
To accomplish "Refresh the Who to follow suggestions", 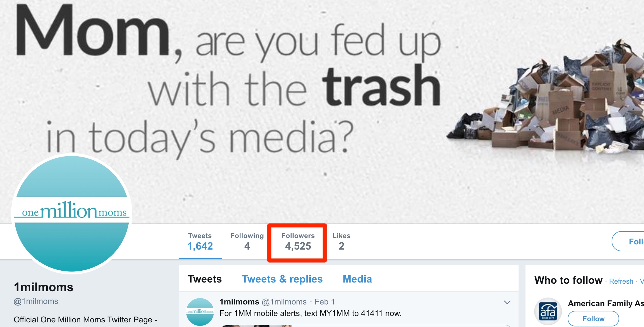I will point(621,281).
